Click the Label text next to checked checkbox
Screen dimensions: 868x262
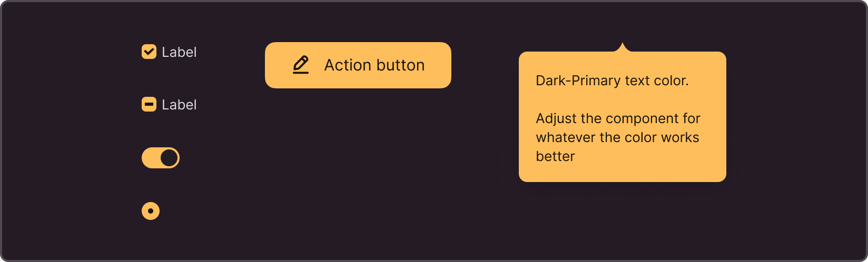(x=179, y=52)
